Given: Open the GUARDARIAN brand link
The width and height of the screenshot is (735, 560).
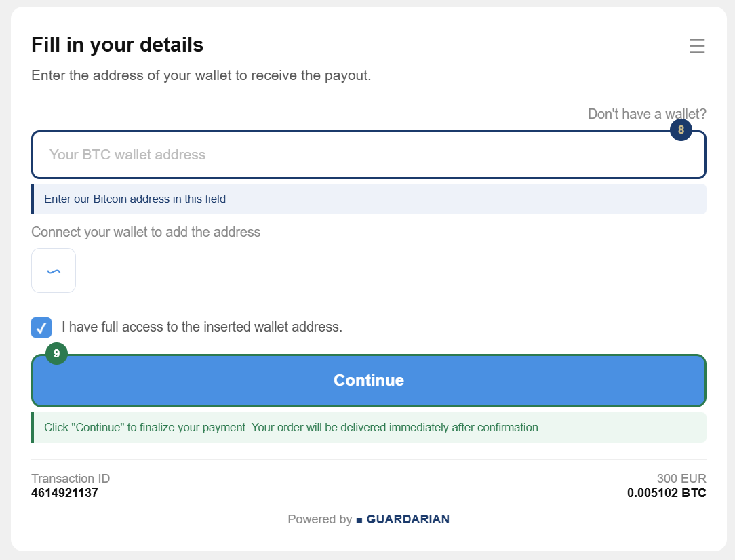Looking at the screenshot, I should (x=408, y=519).
